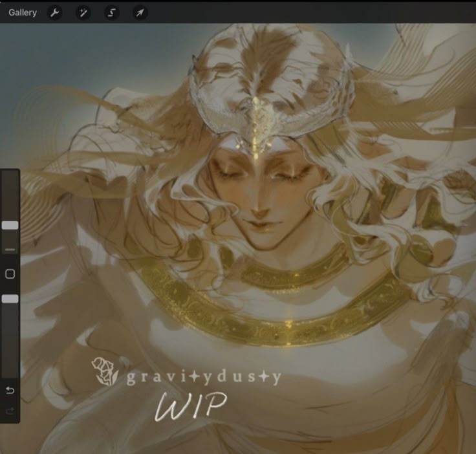Open the Adjustments magic wand menu

[x=83, y=13]
